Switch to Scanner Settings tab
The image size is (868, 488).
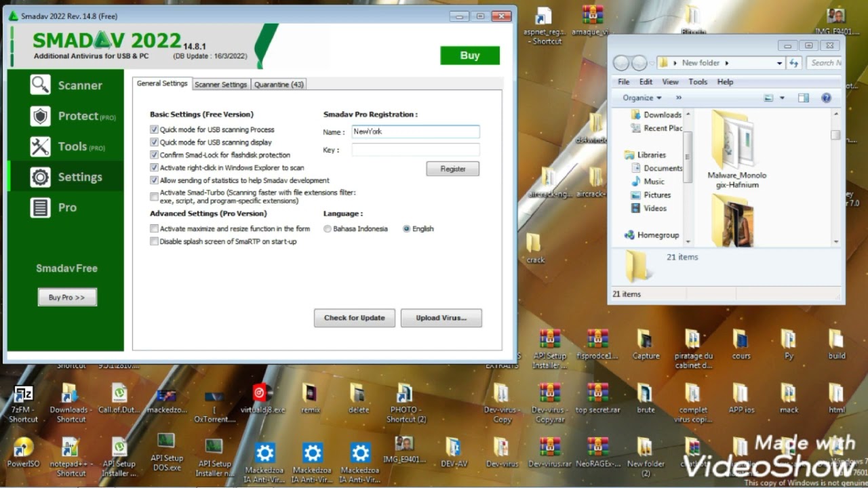[220, 85]
